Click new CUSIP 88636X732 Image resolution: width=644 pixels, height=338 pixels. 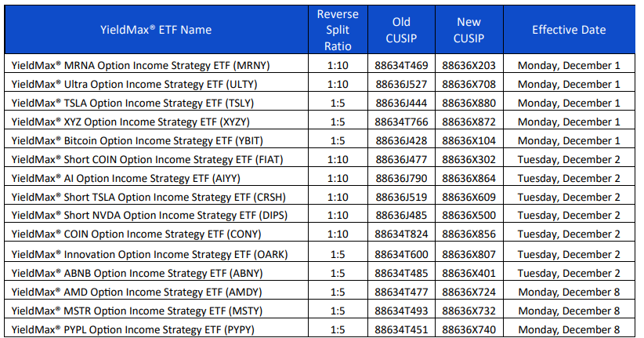(x=469, y=311)
